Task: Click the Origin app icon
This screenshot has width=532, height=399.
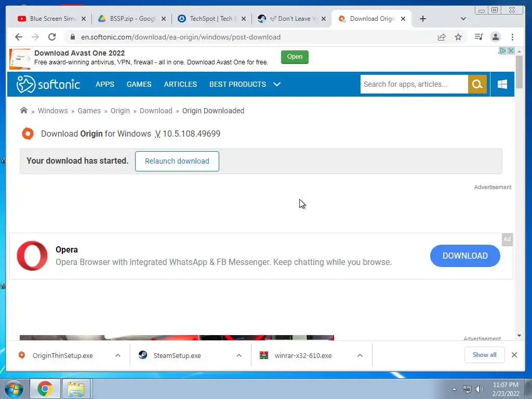Action: [28, 134]
